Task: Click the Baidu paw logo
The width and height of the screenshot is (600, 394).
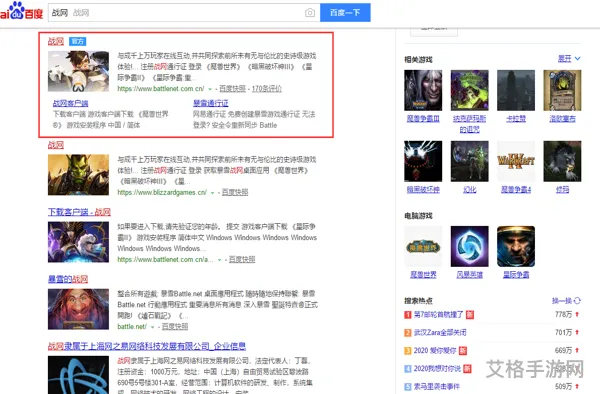Action: (x=21, y=11)
